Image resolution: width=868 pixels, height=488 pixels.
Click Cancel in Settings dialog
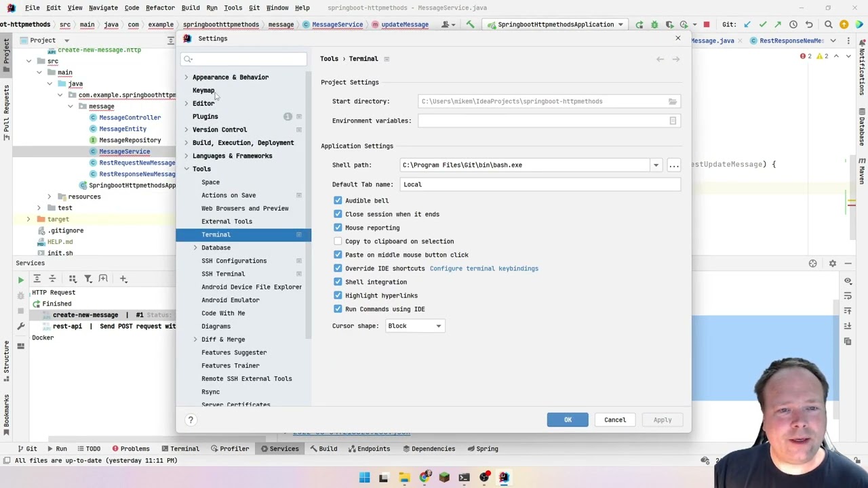coord(615,420)
